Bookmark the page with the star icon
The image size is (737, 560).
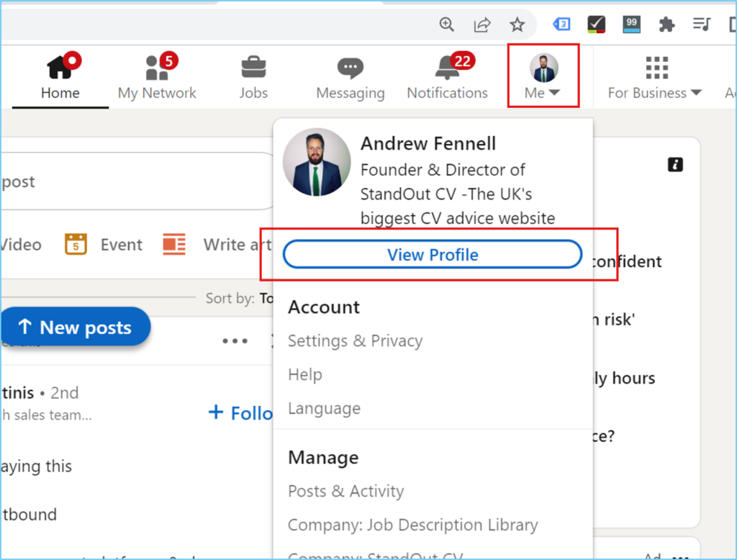(x=517, y=24)
